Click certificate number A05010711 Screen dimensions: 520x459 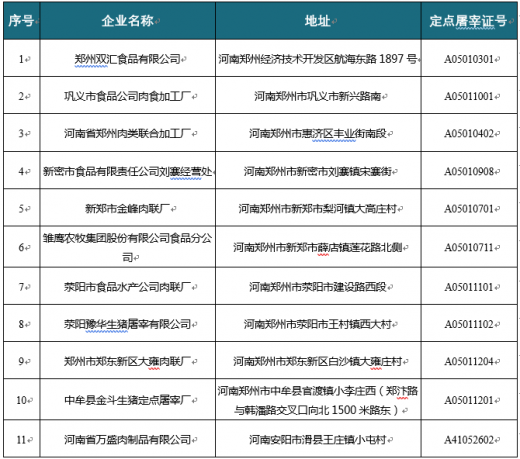[x=469, y=247]
